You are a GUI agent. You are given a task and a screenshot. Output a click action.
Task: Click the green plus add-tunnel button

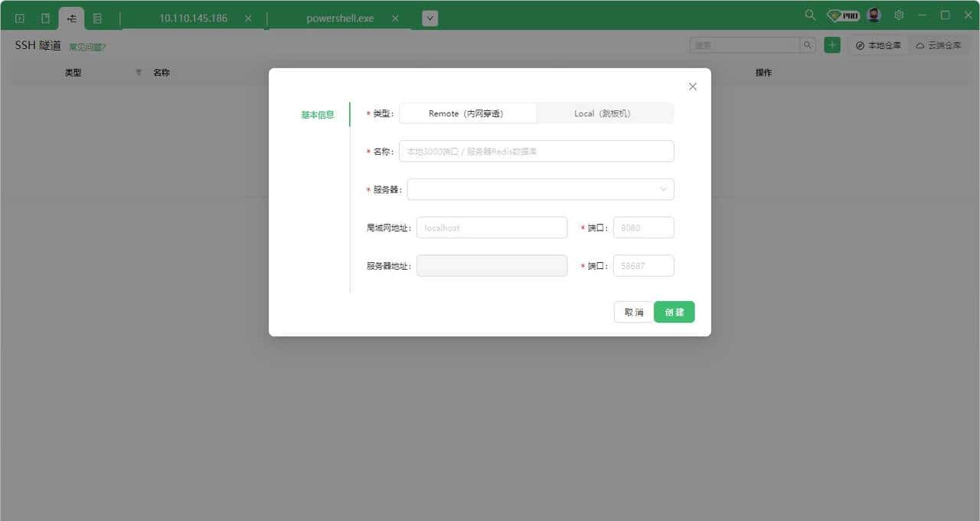tap(831, 45)
